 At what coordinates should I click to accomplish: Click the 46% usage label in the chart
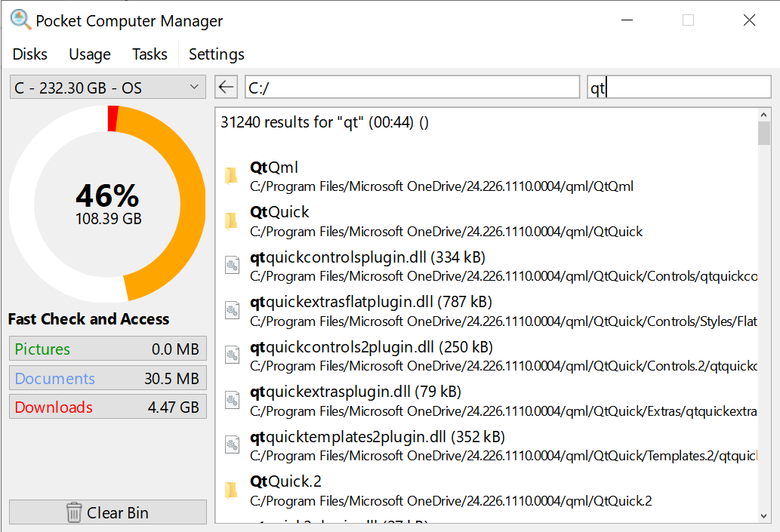[107, 195]
